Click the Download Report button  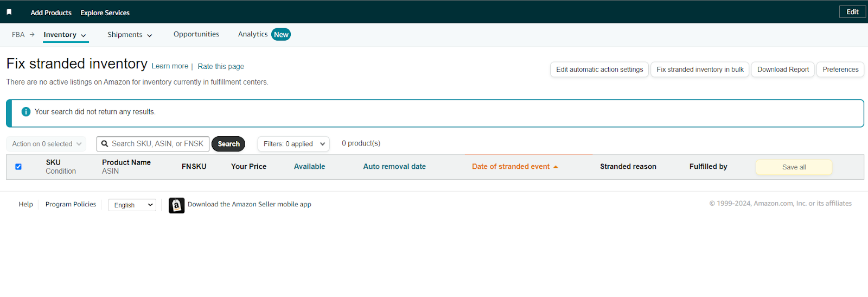click(783, 69)
